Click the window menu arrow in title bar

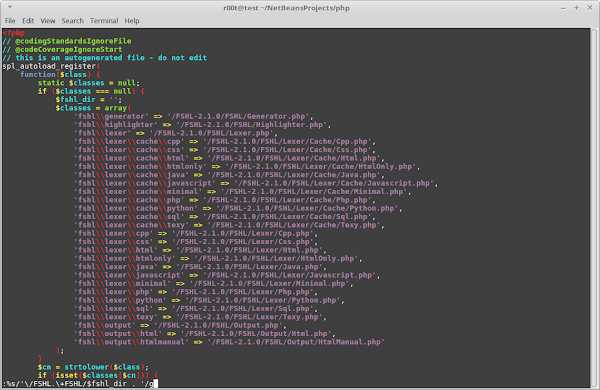10,7
